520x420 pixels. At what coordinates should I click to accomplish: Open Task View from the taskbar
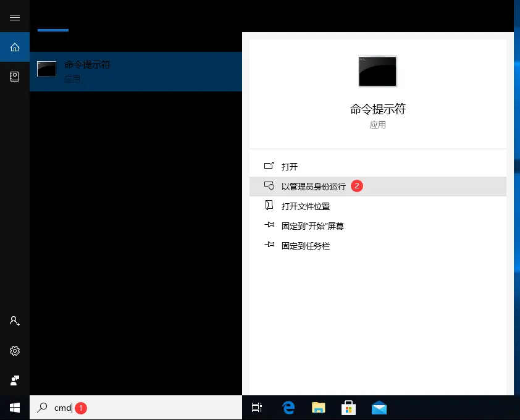[x=257, y=408]
